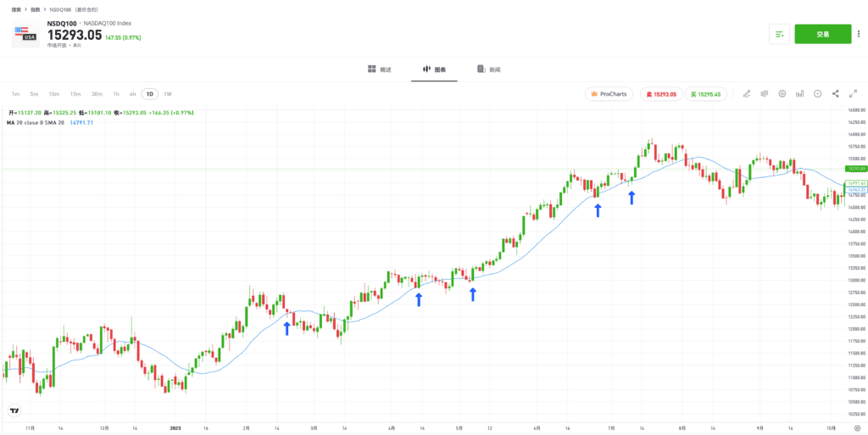Select the 图表 chart tab

coord(434,70)
